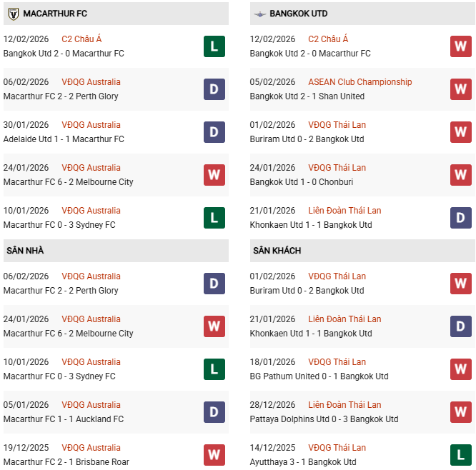Click the W badge for Bangkok Utd vs Chonburi
Screen dimensions: 476x470
(x=461, y=175)
